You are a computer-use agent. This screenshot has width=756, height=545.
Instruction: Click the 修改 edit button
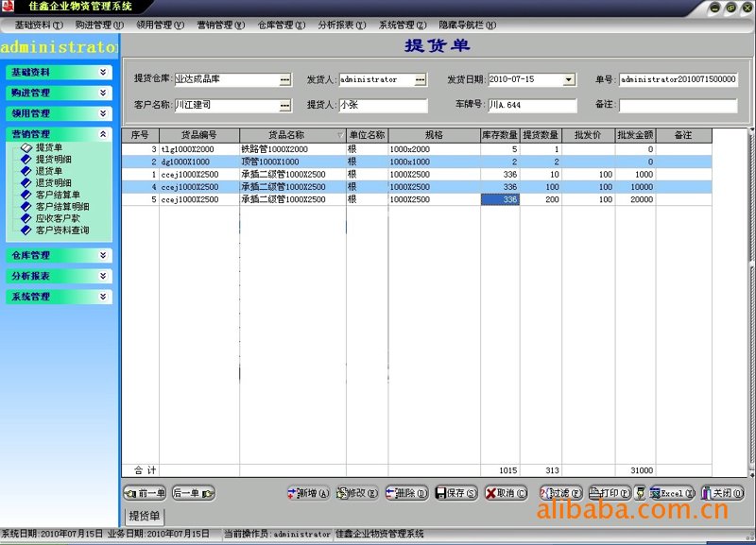point(357,493)
